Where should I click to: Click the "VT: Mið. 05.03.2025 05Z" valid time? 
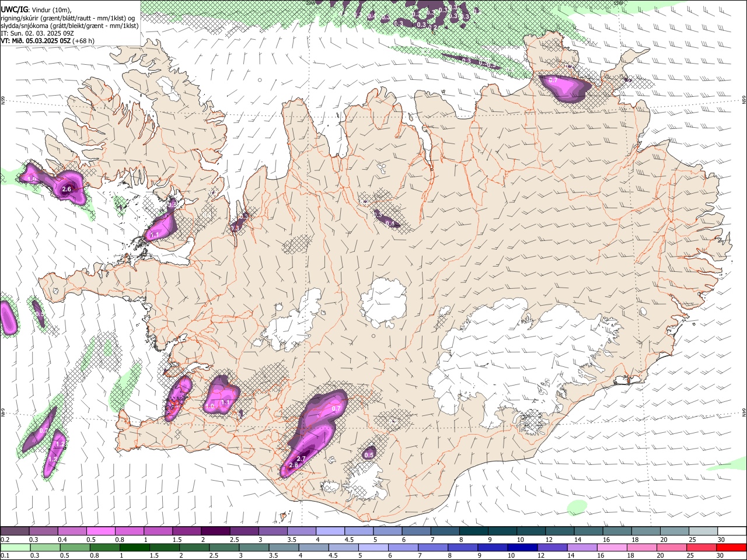coord(36,41)
